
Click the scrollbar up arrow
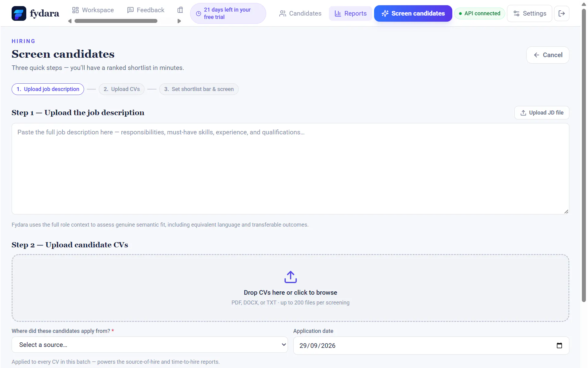pyautogui.click(x=584, y=4)
